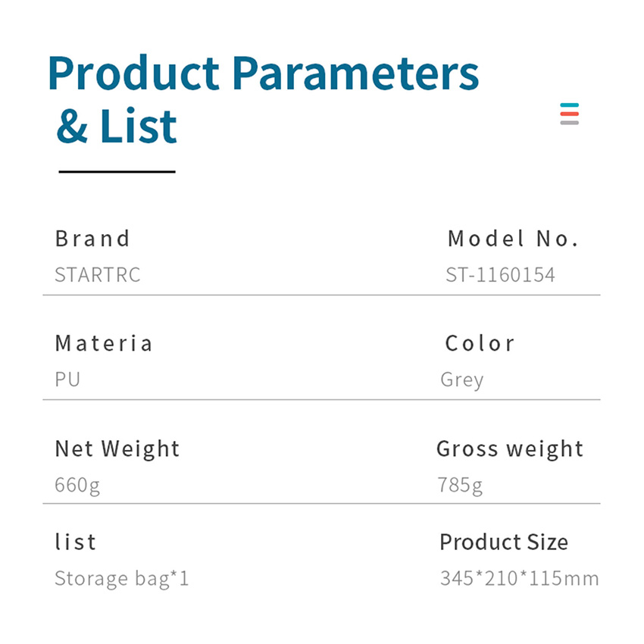This screenshot has width=644, height=644.
Task: Select the Product Size label
Action: 504,542
